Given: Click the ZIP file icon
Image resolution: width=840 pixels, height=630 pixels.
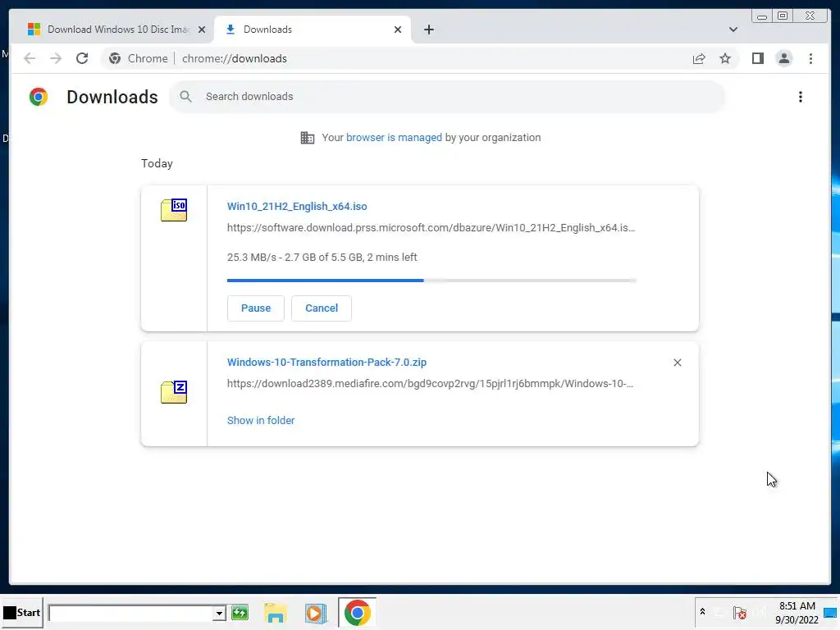Looking at the screenshot, I should coord(174,392).
